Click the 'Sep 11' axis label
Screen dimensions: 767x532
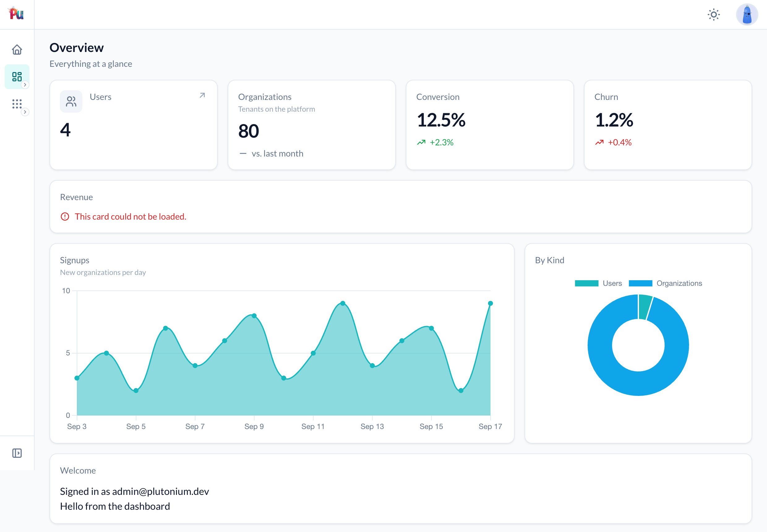pos(313,426)
